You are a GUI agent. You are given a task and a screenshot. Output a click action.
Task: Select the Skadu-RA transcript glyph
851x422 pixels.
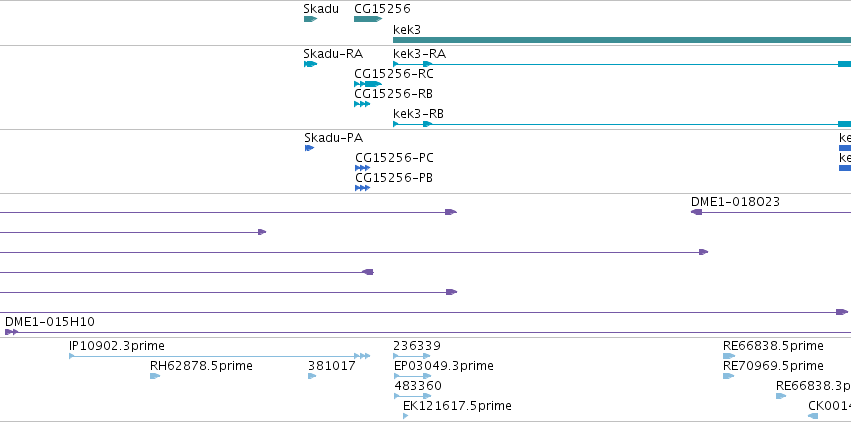click(310, 64)
